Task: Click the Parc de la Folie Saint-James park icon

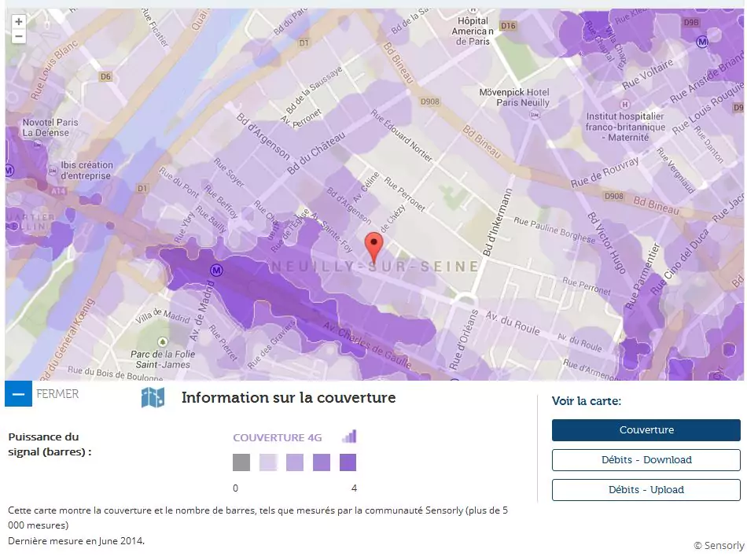Action: [162, 342]
